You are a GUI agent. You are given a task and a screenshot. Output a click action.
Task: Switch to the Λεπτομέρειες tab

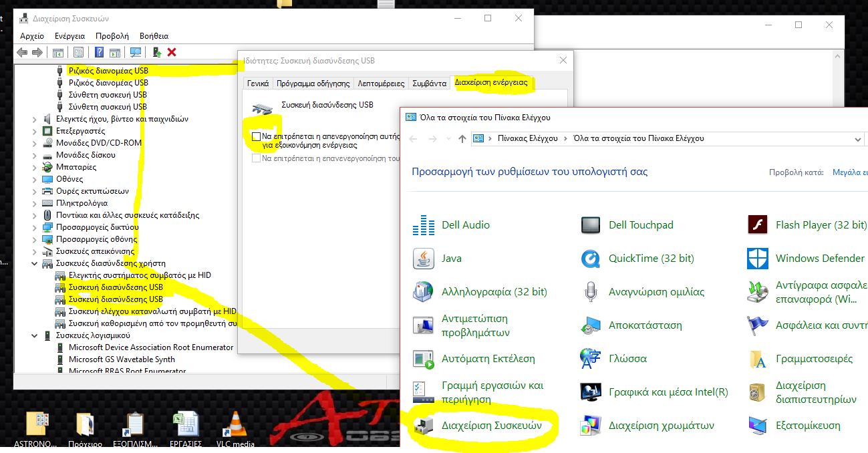pos(381,84)
